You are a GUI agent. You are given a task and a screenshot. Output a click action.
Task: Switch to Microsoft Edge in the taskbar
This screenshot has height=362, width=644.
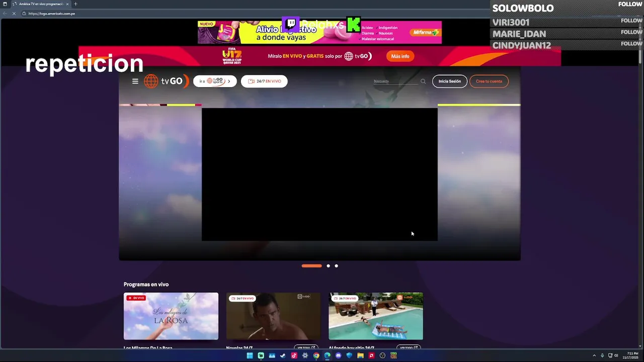(327, 355)
